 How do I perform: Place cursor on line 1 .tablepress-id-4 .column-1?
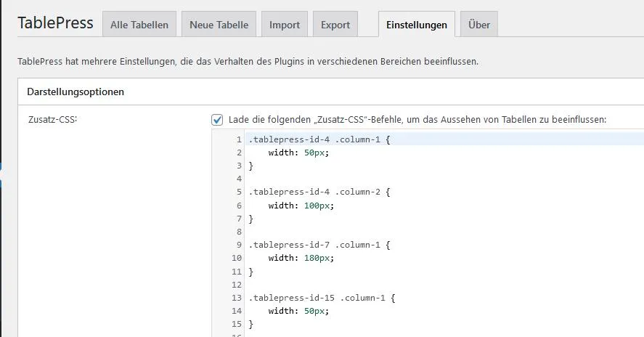coord(319,139)
